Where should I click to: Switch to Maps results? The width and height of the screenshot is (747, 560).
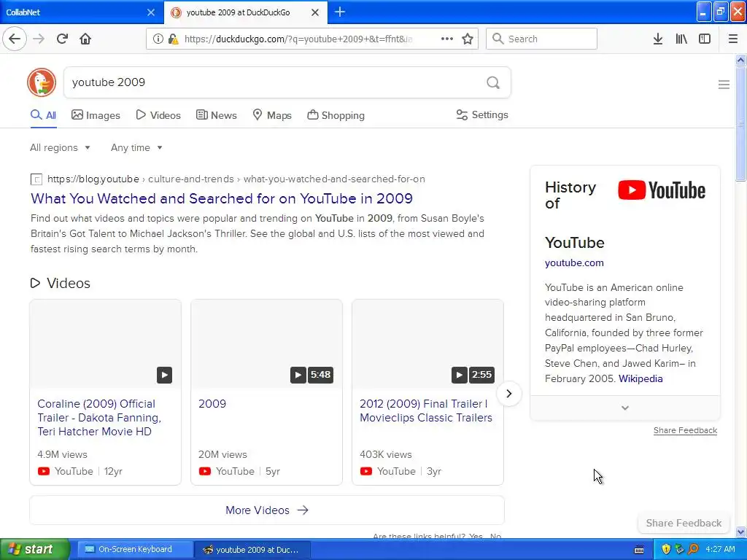272,115
